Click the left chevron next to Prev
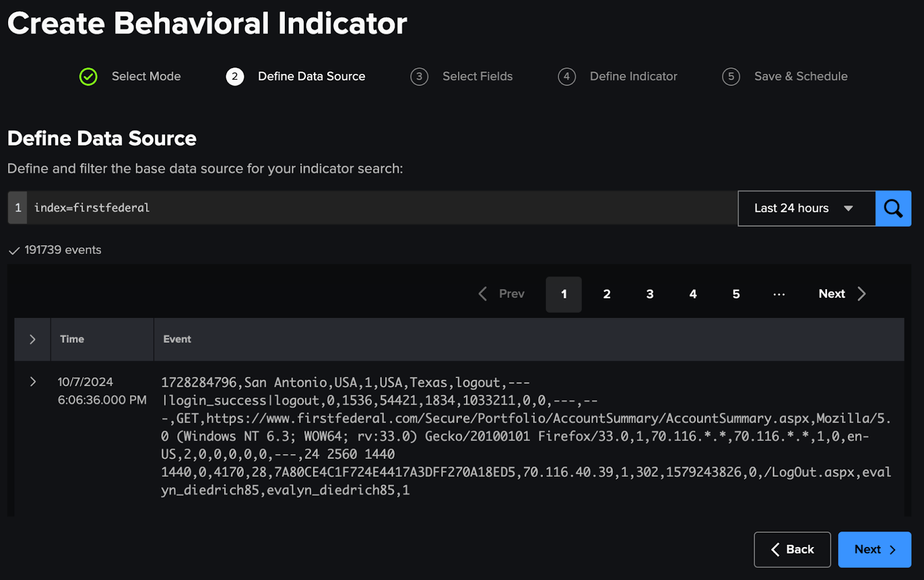 [483, 294]
